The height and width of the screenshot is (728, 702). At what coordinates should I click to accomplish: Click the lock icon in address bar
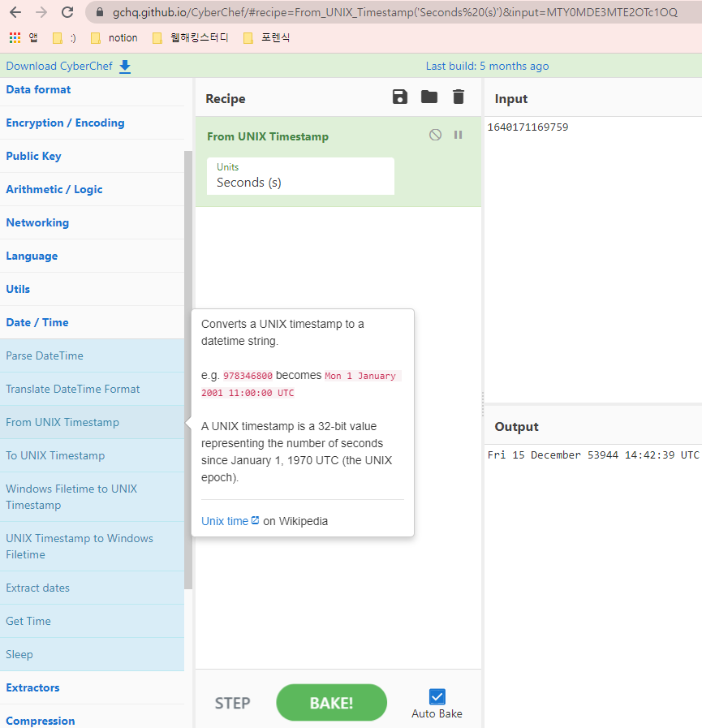[99, 12]
